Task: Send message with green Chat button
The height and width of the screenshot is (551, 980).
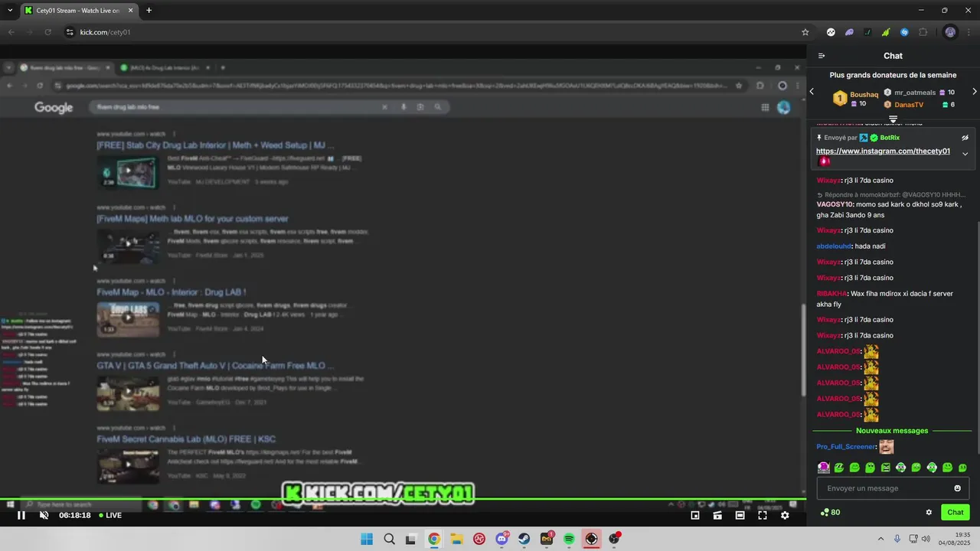Action: [x=955, y=513]
